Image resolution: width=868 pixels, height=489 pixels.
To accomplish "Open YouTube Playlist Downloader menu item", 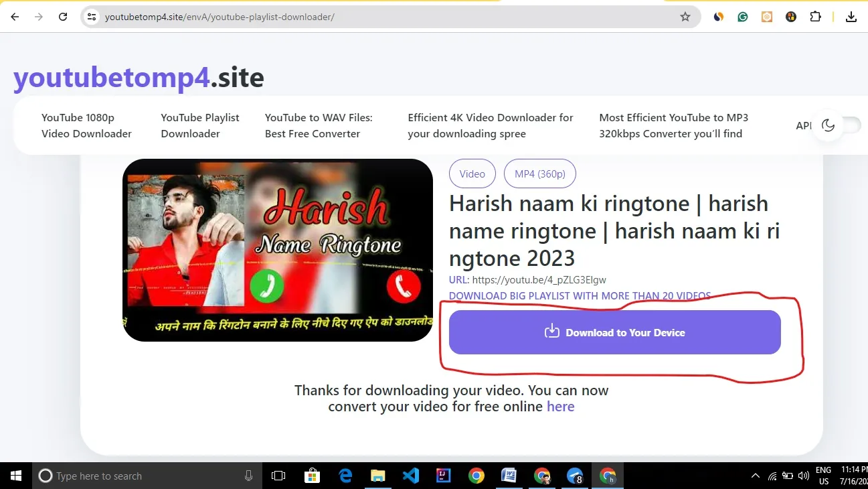I will click(x=200, y=125).
